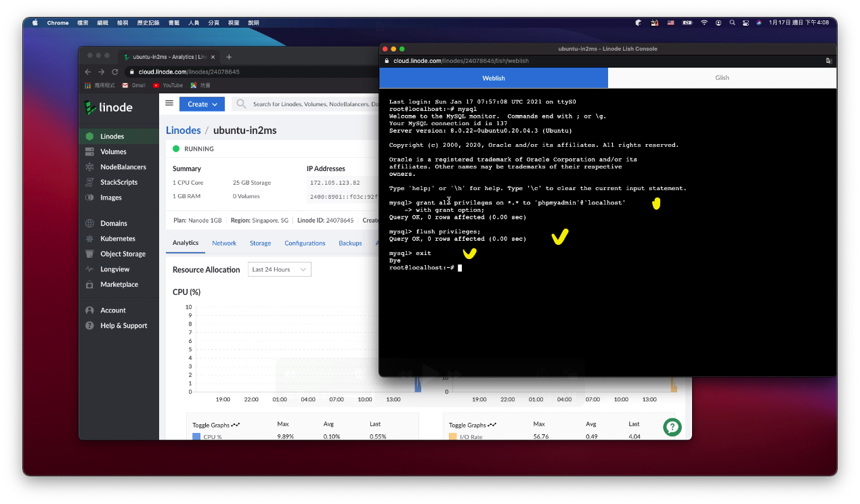Go to Kubernetes in the sidebar

click(119, 239)
